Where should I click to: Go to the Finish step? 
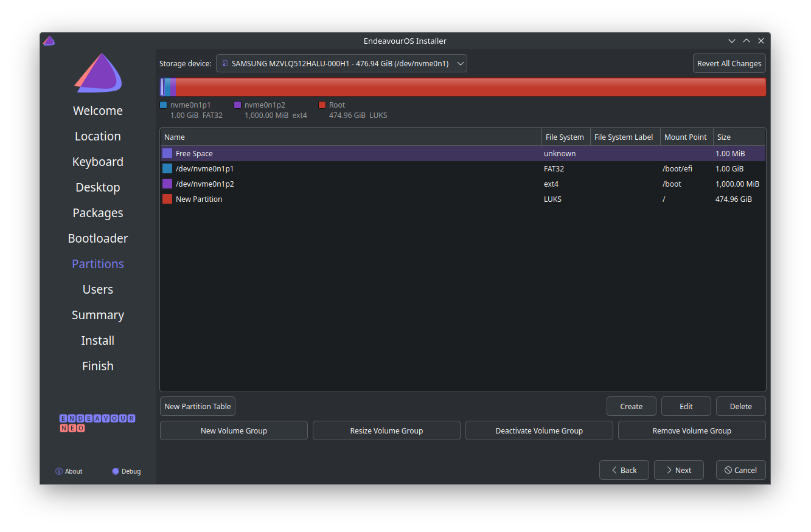(98, 366)
